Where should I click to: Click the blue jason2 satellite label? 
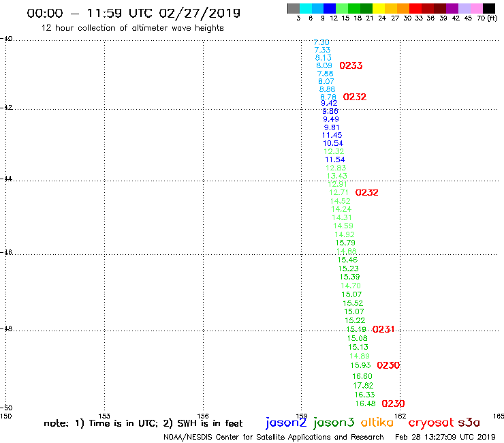[x=286, y=423]
